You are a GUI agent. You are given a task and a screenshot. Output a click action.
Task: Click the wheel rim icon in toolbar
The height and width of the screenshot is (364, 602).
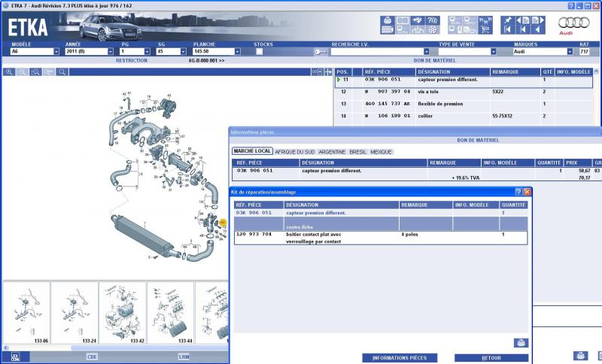433,29
